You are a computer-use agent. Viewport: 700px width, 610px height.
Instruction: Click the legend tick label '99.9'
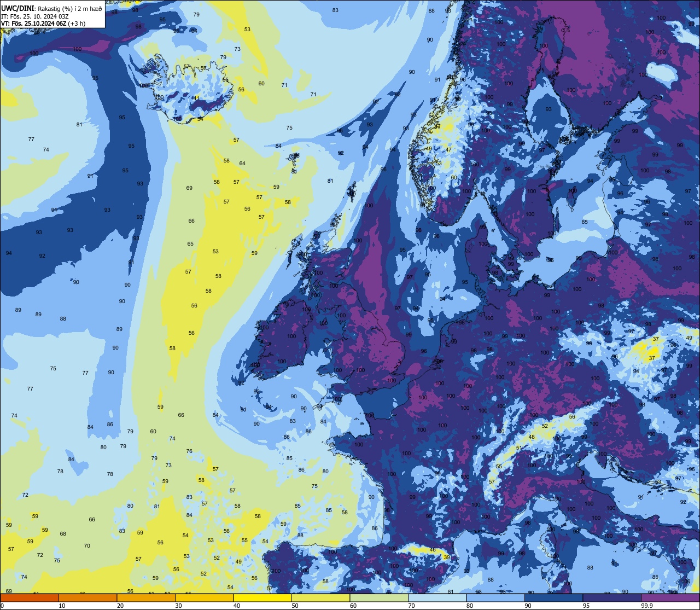647,606
